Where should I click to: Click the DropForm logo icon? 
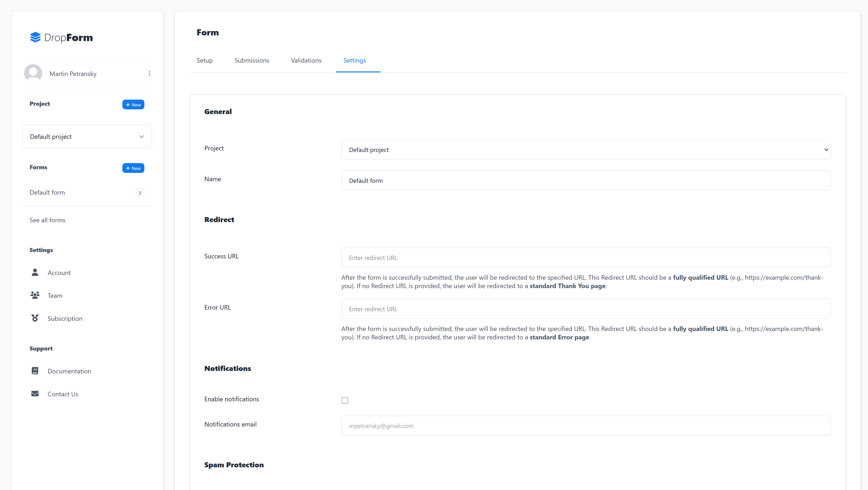tap(35, 37)
